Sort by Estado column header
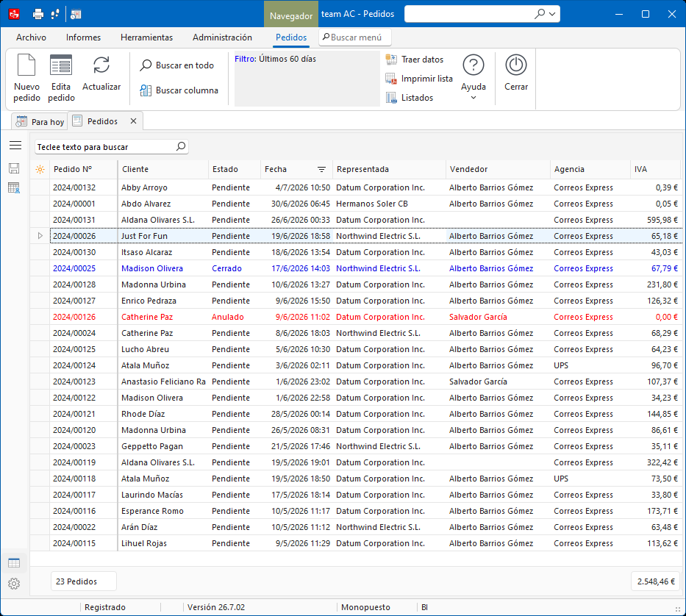This screenshot has width=686, height=616. 234,169
